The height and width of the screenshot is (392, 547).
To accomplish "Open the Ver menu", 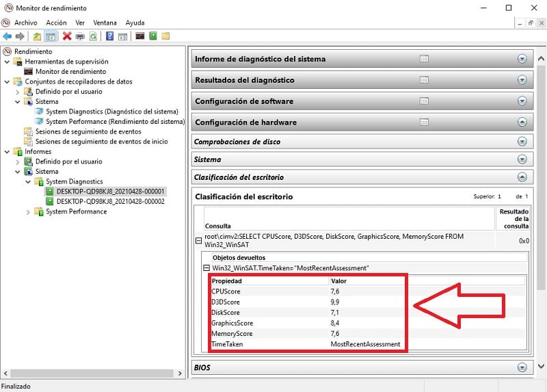I will (80, 23).
